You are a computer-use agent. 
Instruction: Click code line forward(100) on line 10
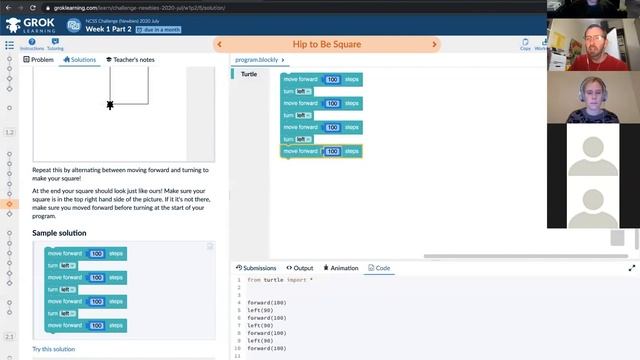267,349
